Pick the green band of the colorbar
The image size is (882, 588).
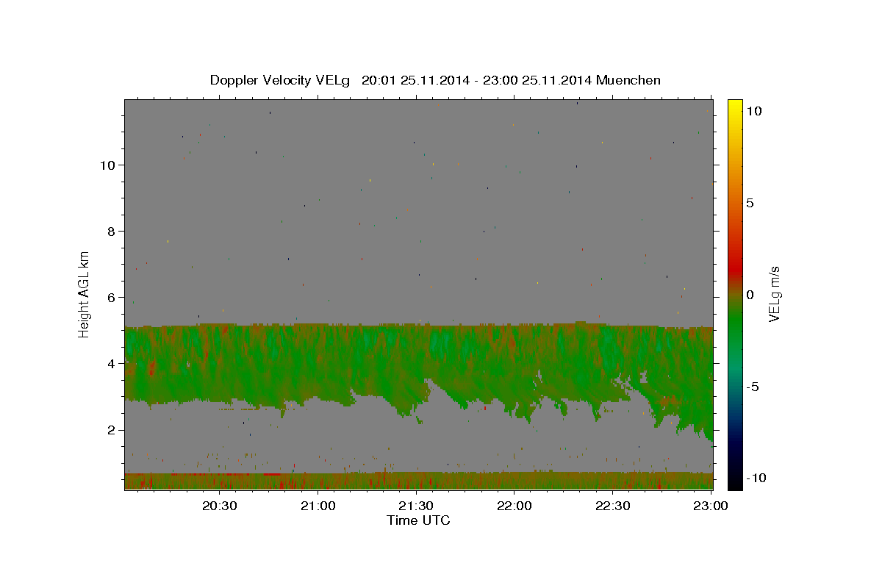point(735,323)
